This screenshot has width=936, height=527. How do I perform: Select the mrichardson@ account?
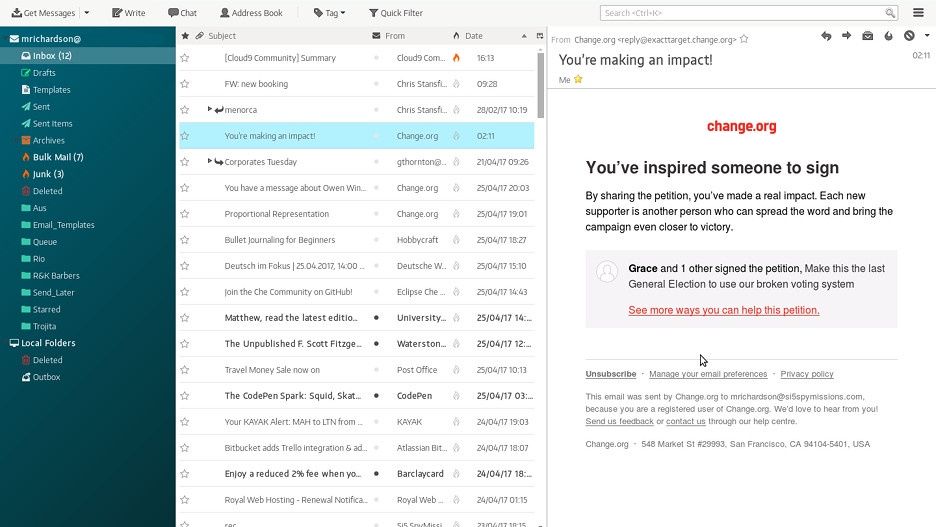click(x=45, y=39)
